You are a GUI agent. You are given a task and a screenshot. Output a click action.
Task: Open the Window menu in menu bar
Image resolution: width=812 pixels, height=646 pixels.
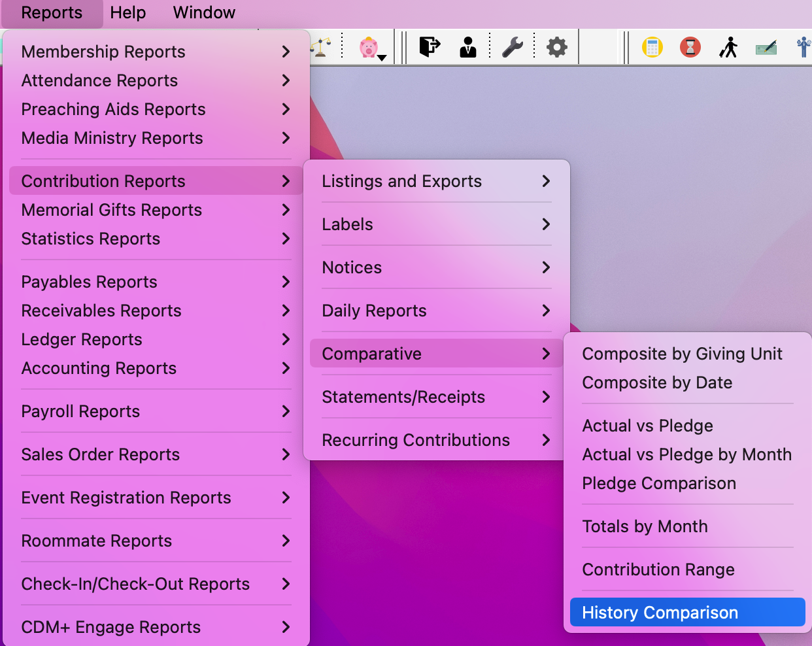pyautogui.click(x=204, y=13)
